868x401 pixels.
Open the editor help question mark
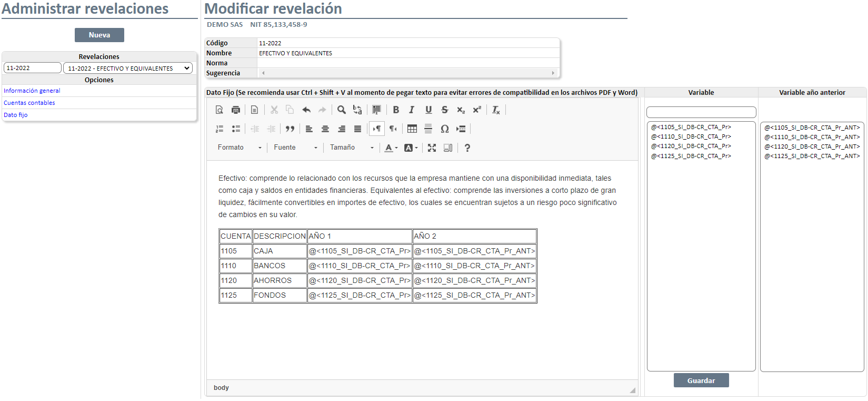point(467,148)
